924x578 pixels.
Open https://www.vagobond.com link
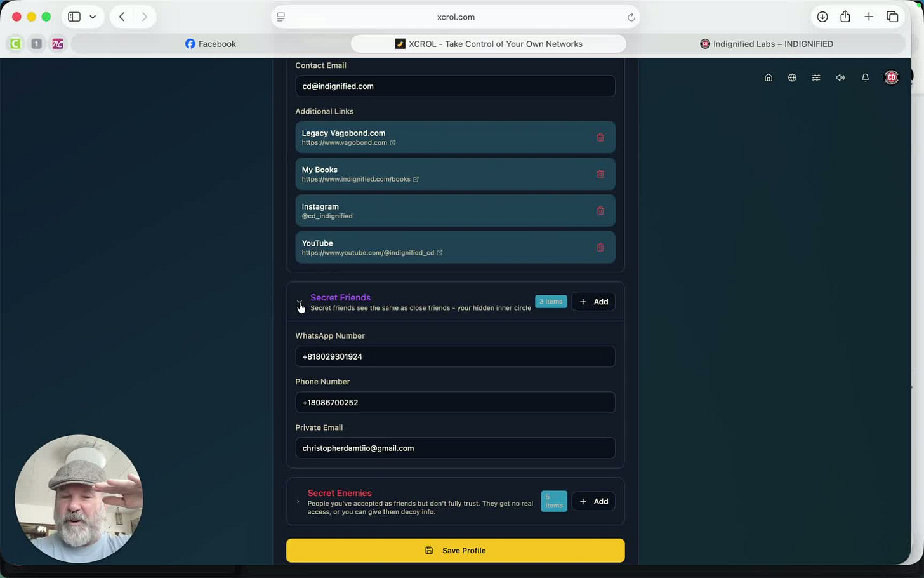(345, 143)
